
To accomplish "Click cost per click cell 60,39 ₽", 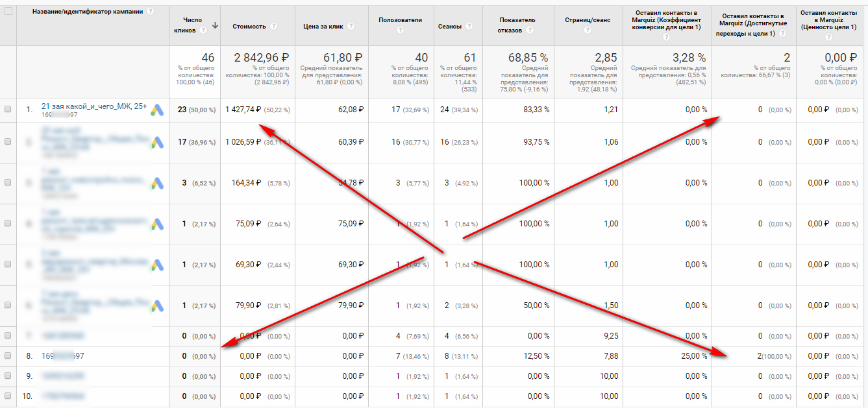I will pos(351,142).
